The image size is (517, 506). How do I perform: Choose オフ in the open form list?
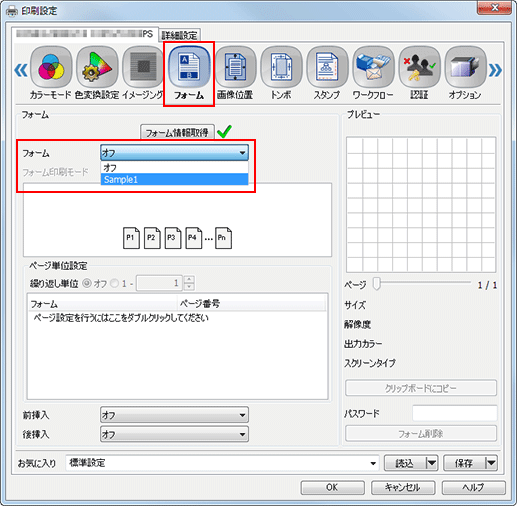[174, 167]
